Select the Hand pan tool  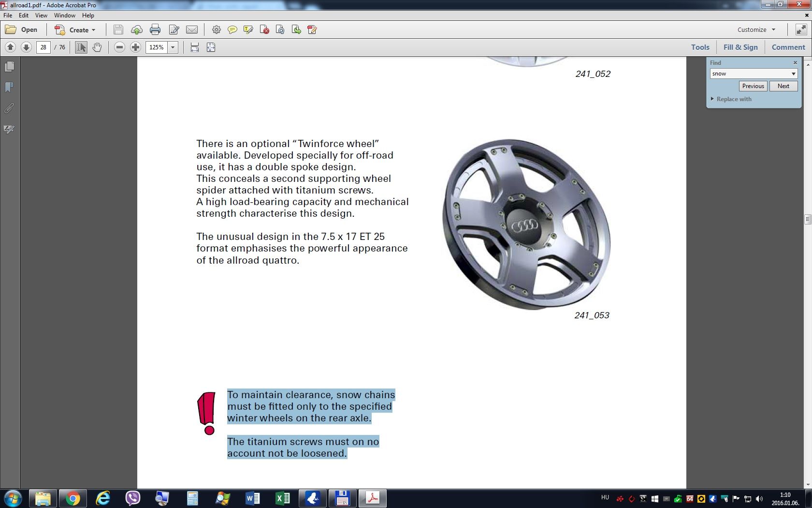[x=97, y=47]
